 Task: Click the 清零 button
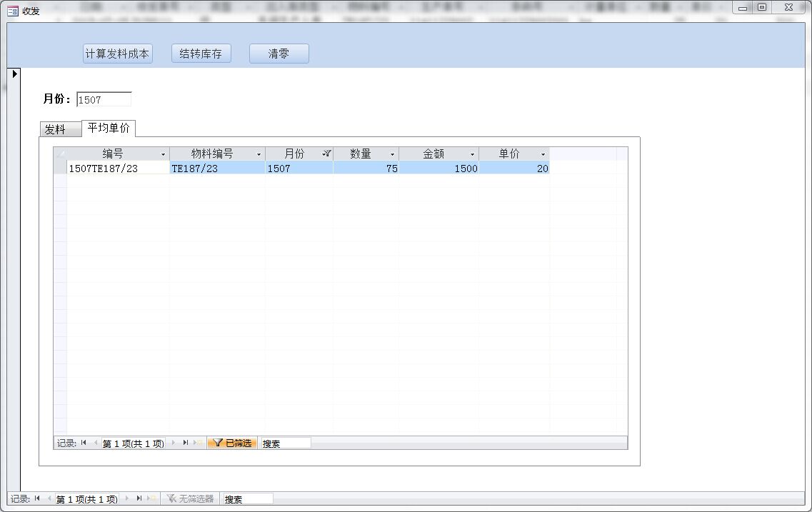pos(279,54)
